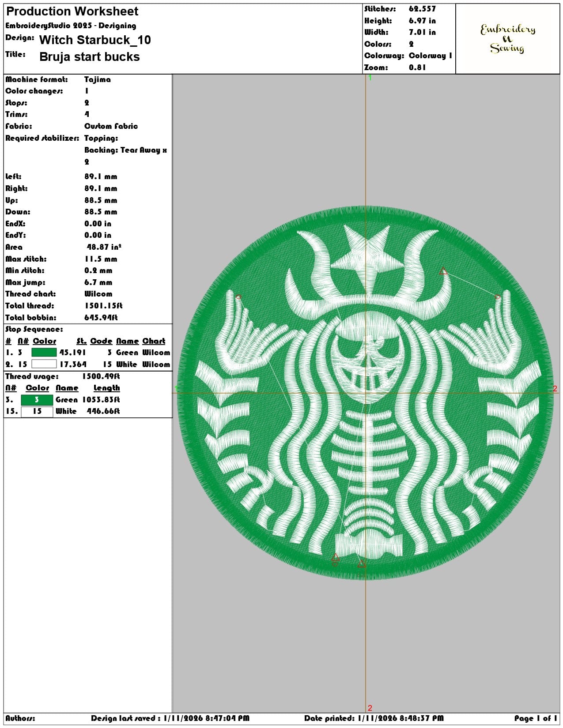Click the Chart column header
This screenshot has height=728, width=563.
[154, 341]
